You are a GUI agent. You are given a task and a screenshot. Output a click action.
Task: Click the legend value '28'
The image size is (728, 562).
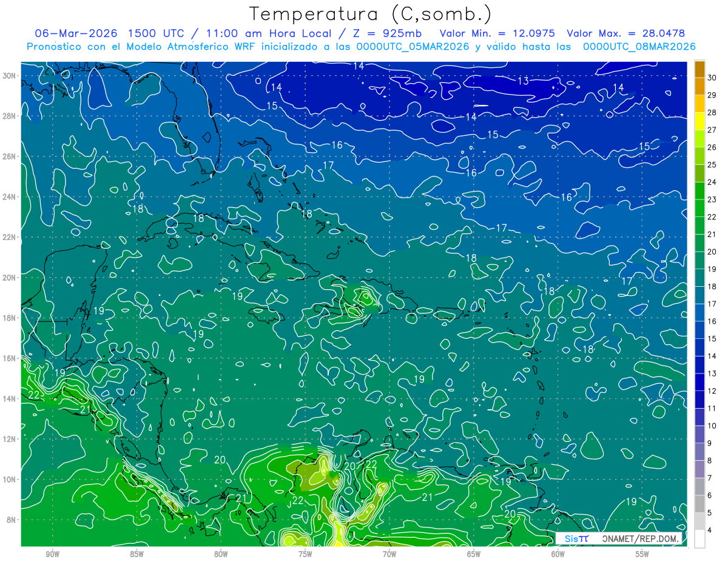point(712,113)
